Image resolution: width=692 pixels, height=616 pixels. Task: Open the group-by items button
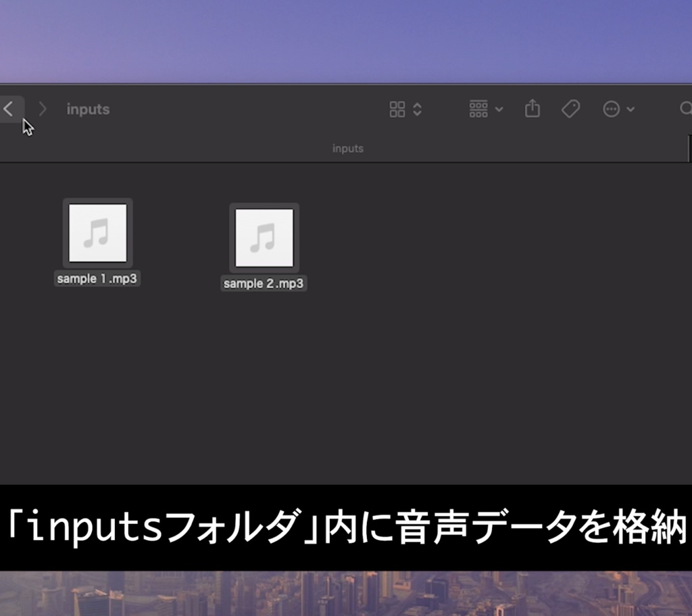click(x=478, y=109)
